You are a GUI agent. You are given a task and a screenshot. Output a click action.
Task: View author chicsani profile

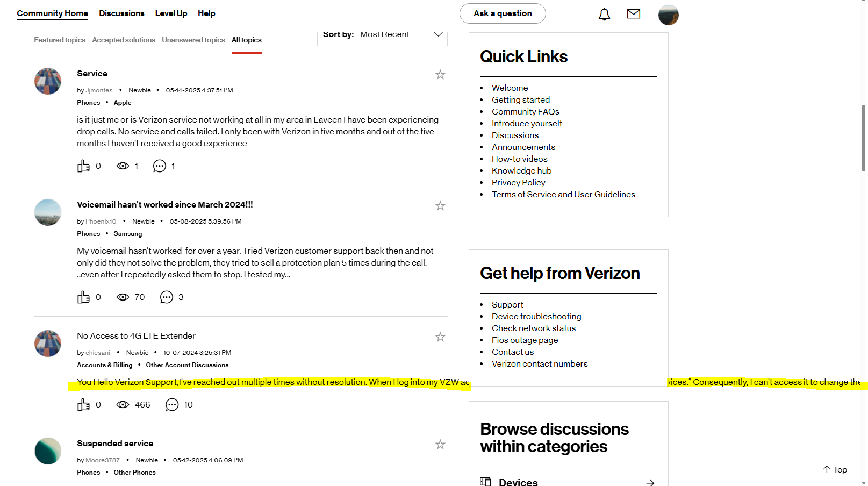click(x=98, y=353)
